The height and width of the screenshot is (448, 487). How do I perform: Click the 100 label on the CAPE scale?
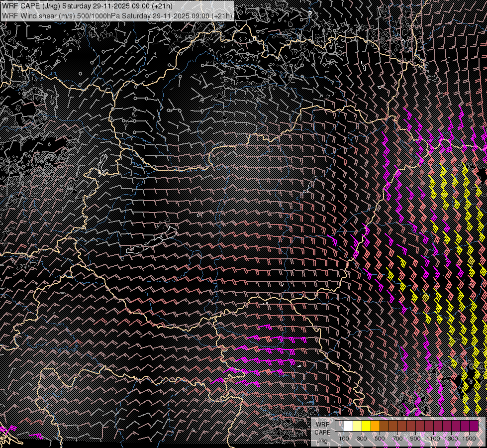coord(344,439)
